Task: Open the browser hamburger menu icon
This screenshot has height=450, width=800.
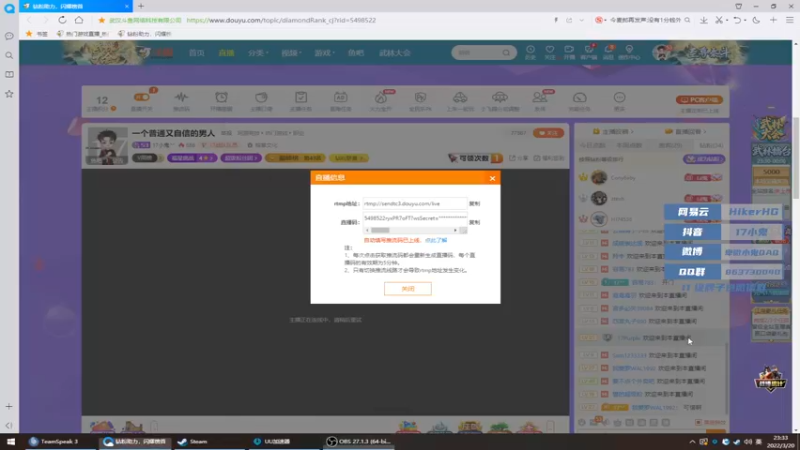Action: pos(790,20)
